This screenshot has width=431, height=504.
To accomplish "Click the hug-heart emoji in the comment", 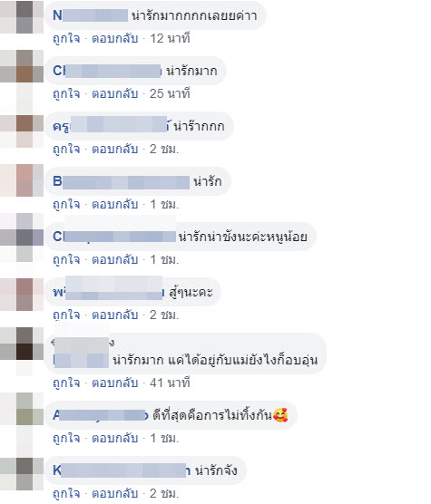I will click(x=280, y=415).
